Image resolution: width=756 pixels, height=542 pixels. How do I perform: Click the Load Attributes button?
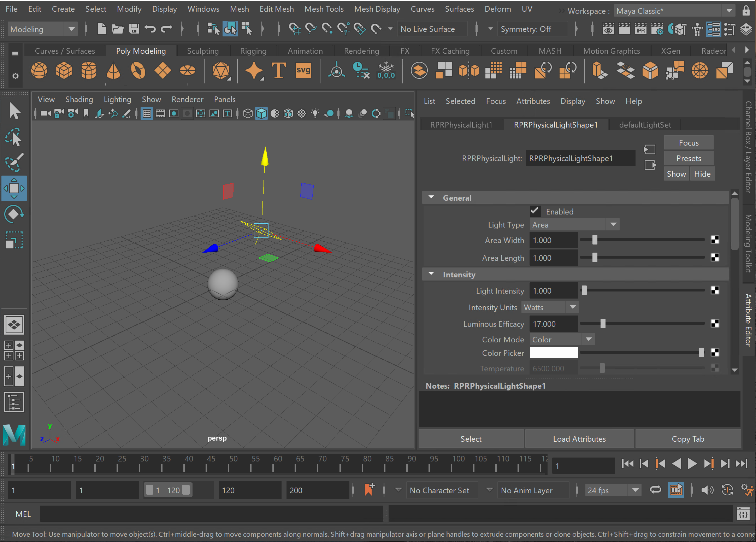[x=579, y=439]
